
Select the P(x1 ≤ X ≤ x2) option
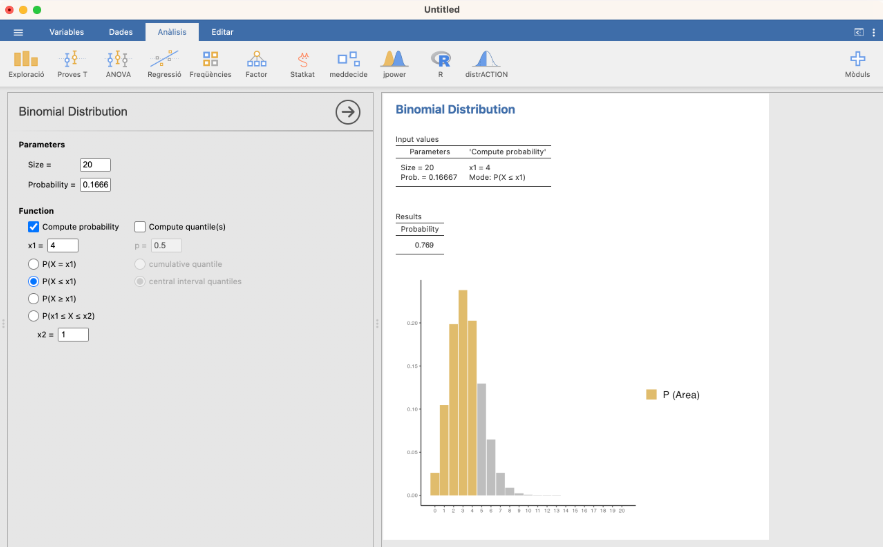click(34, 316)
